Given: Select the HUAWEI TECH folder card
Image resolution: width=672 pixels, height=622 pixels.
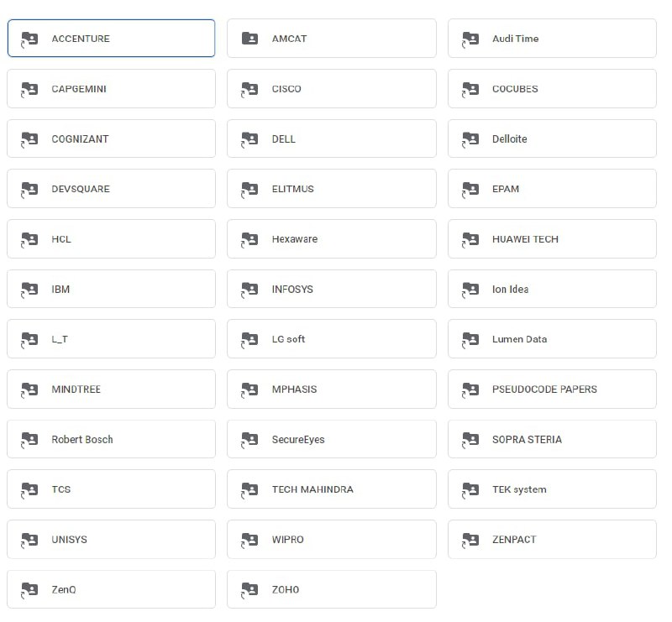Looking at the screenshot, I should [552, 238].
